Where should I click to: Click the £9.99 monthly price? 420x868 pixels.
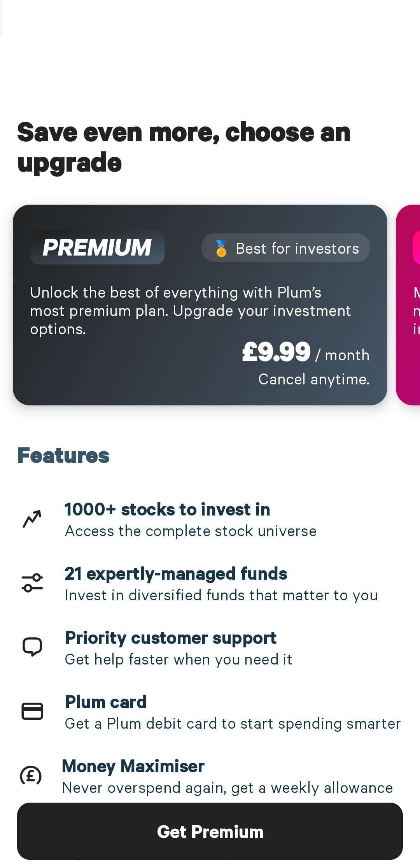(x=276, y=352)
